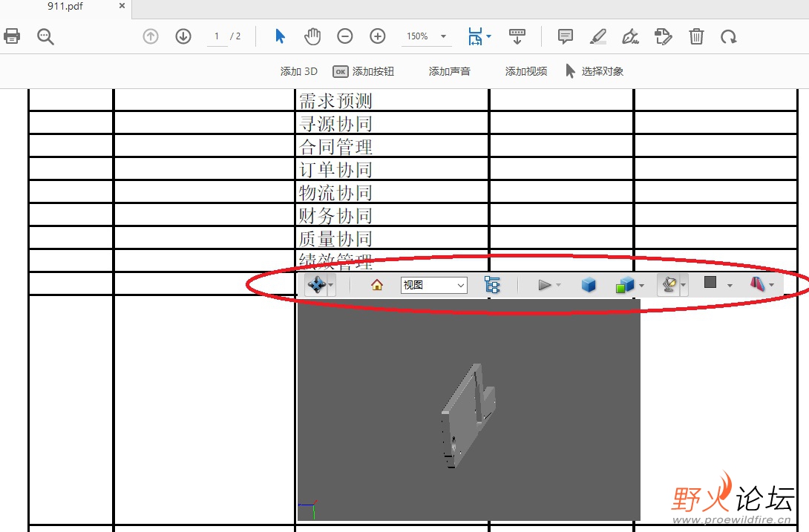Go to previous page arrow
The width and height of the screenshot is (809, 532).
pyautogui.click(x=150, y=36)
